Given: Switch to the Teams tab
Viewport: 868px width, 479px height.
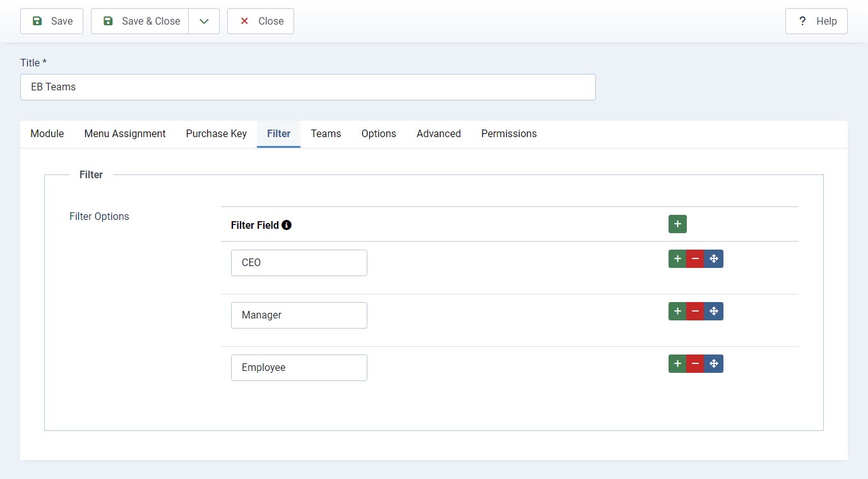Looking at the screenshot, I should click(326, 134).
